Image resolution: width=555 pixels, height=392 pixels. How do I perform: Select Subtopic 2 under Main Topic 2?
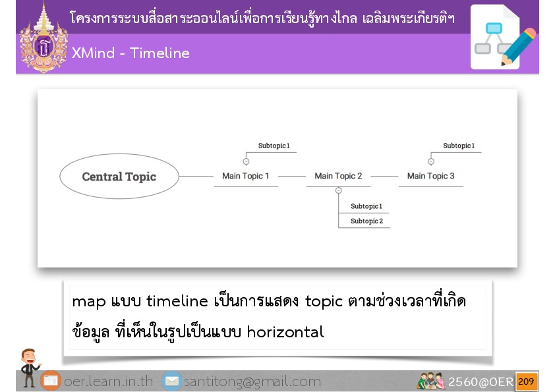[366, 221]
